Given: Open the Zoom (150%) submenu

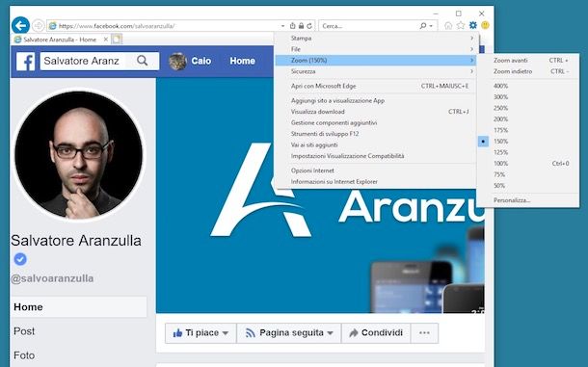Looking at the screenshot, I should 375,61.
